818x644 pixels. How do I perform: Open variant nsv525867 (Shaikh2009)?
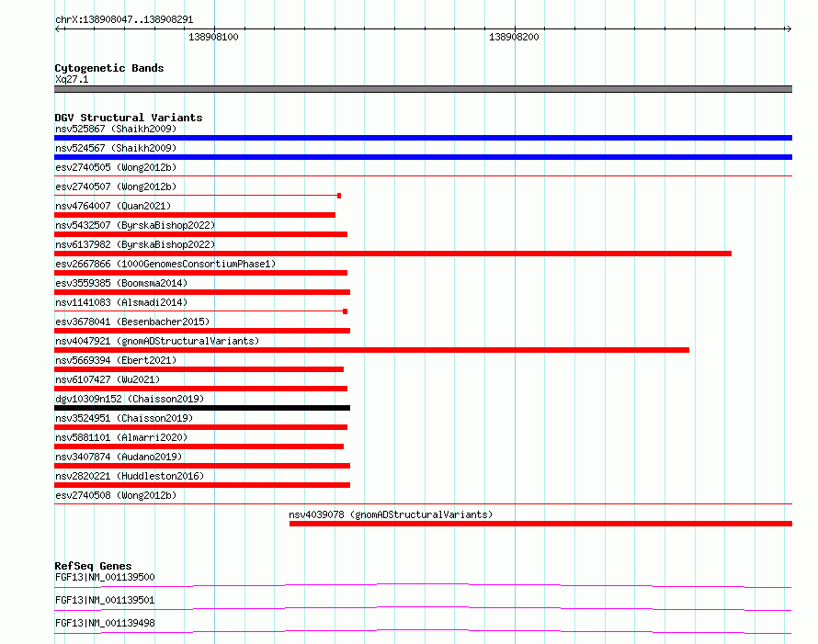(116, 129)
